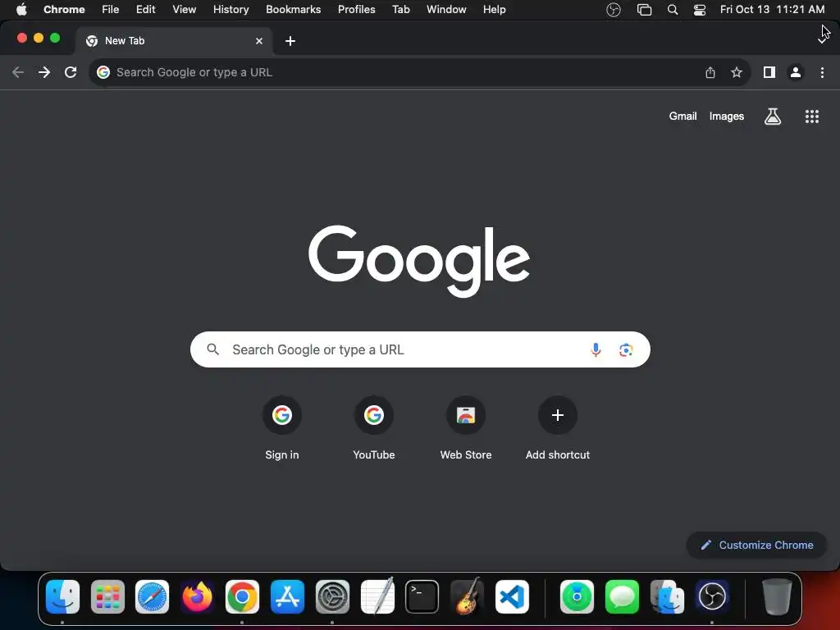Open the File menu
The width and height of the screenshot is (840, 630).
click(x=111, y=10)
